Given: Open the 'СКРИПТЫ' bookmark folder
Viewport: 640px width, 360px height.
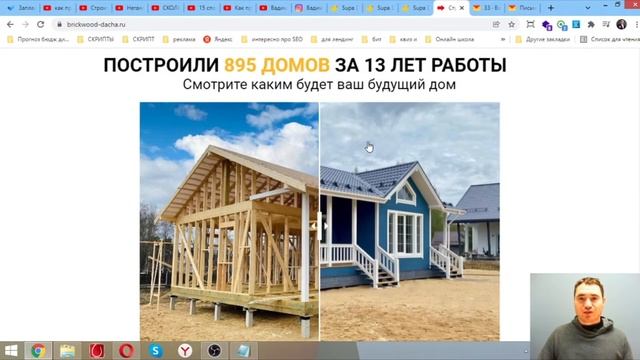Looking at the screenshot, I should [x=96, y=39].
